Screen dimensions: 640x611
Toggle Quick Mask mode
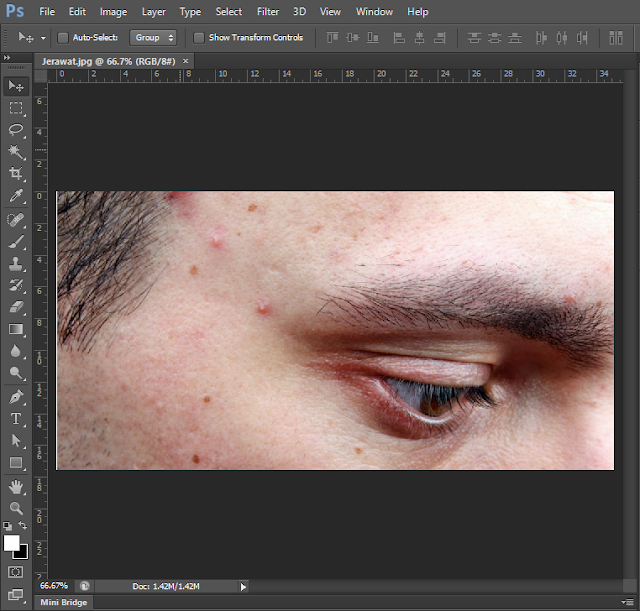click(16, 572)
